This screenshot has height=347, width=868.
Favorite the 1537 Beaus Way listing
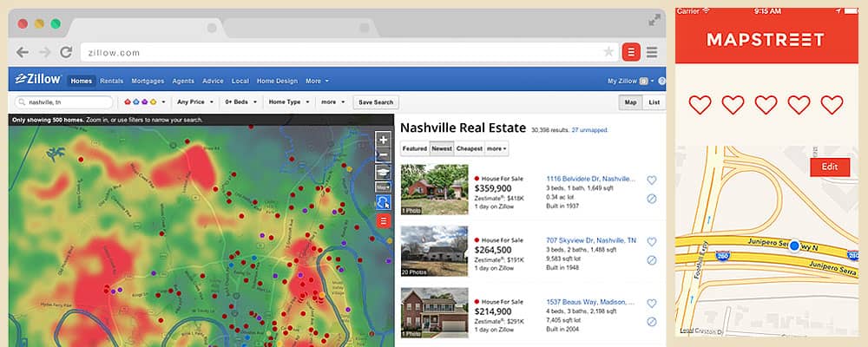[x=652, y=304]
